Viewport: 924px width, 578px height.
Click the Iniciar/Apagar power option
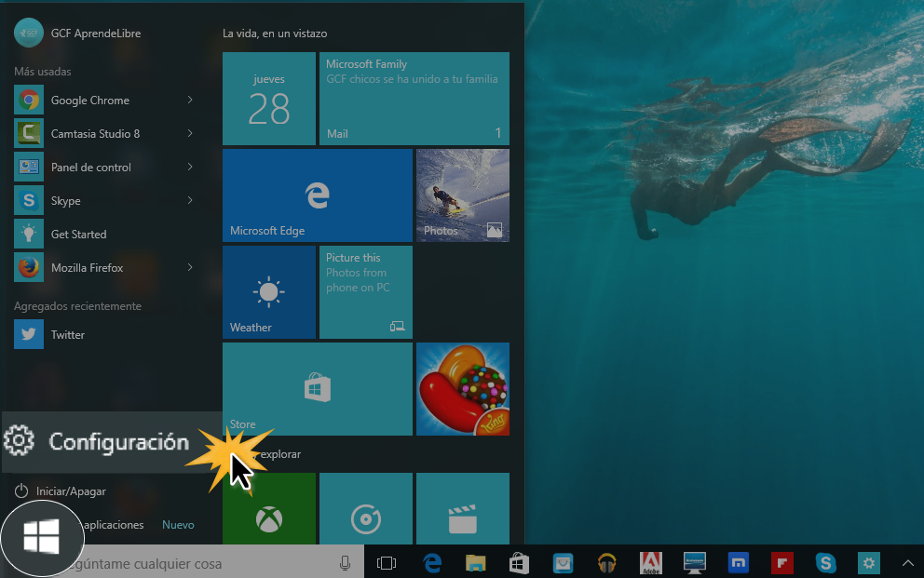(61, 491)
